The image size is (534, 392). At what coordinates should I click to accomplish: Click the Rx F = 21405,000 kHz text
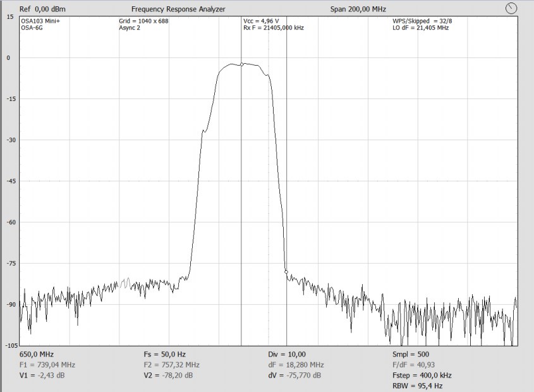274,28
